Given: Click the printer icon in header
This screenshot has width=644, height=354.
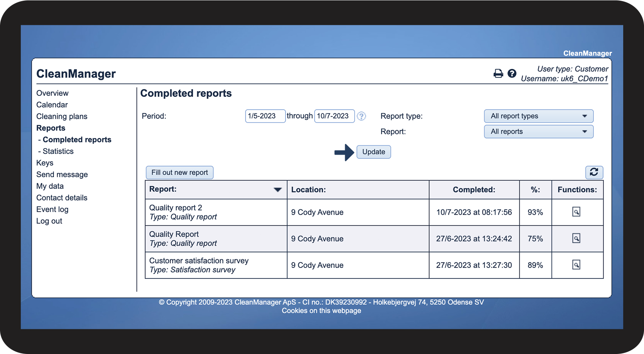Looking at the screenshot, I should [498, 74].
